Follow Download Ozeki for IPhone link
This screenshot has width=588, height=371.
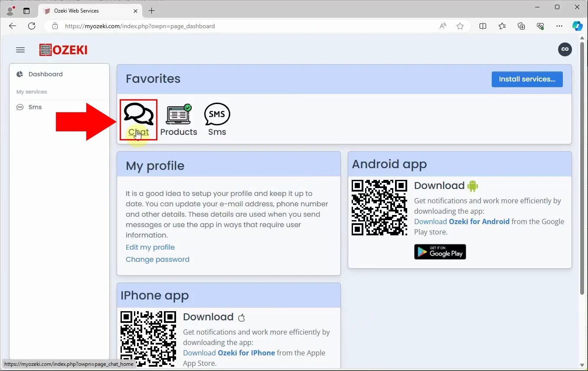coord(229,353)
